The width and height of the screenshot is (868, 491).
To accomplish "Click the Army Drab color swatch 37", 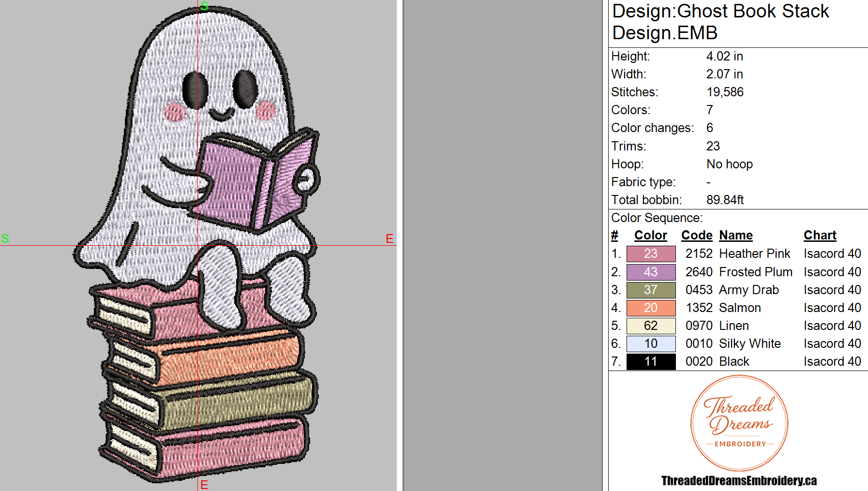I will (x=651, y=290).
